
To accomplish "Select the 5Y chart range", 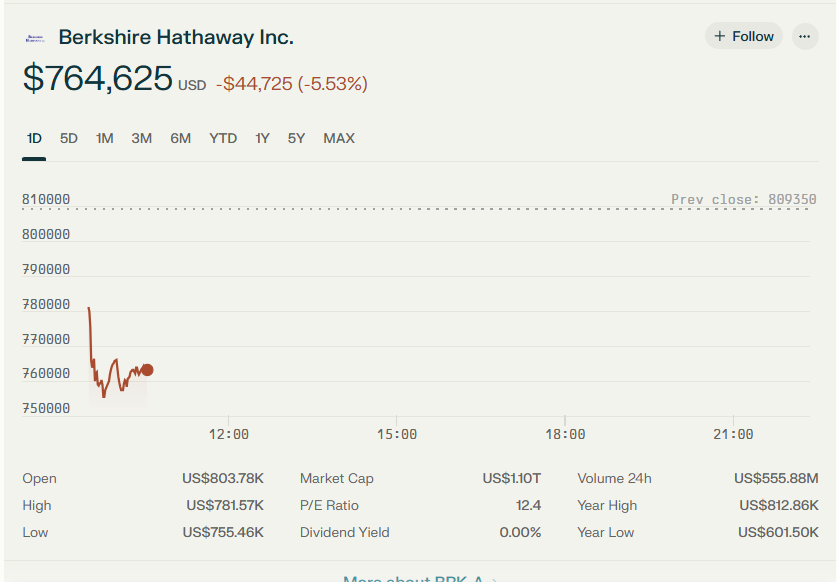I will [x=296, y=138].
